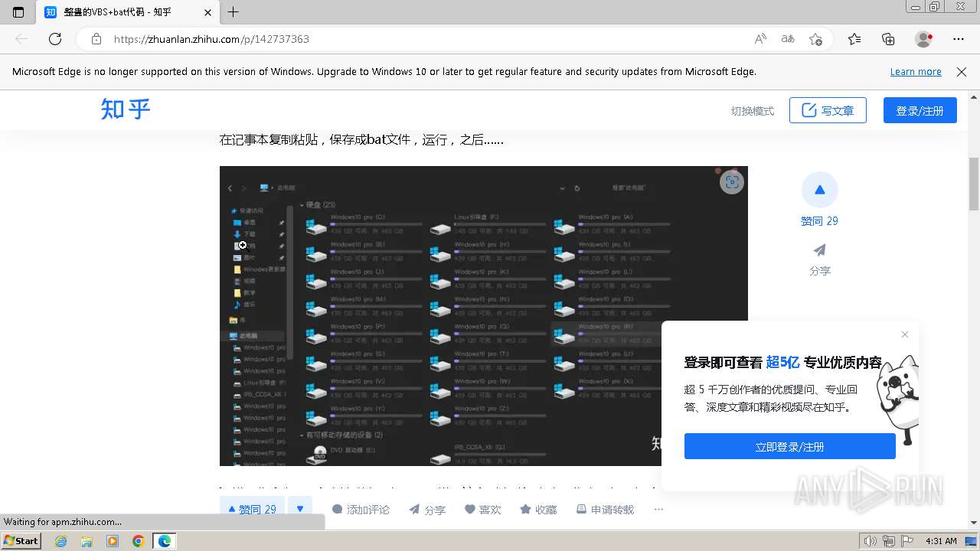Click the browser back arrow
980x551 pixels.
(21, 39)
